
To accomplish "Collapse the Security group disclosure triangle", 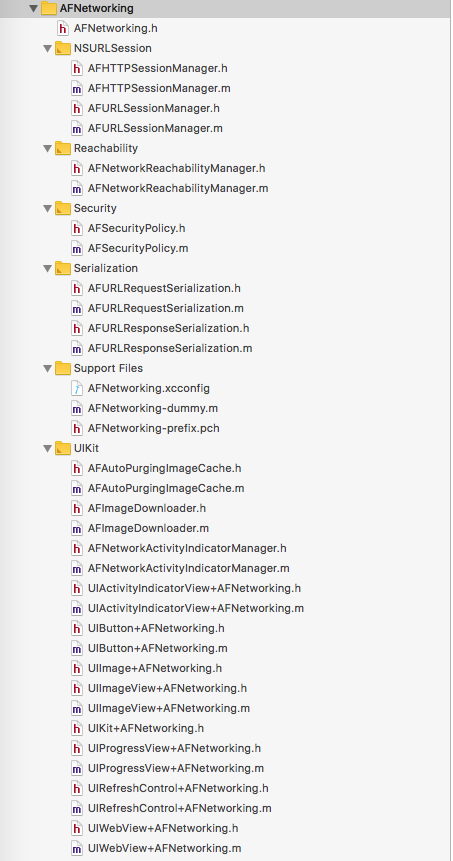I will pos(47,209).
